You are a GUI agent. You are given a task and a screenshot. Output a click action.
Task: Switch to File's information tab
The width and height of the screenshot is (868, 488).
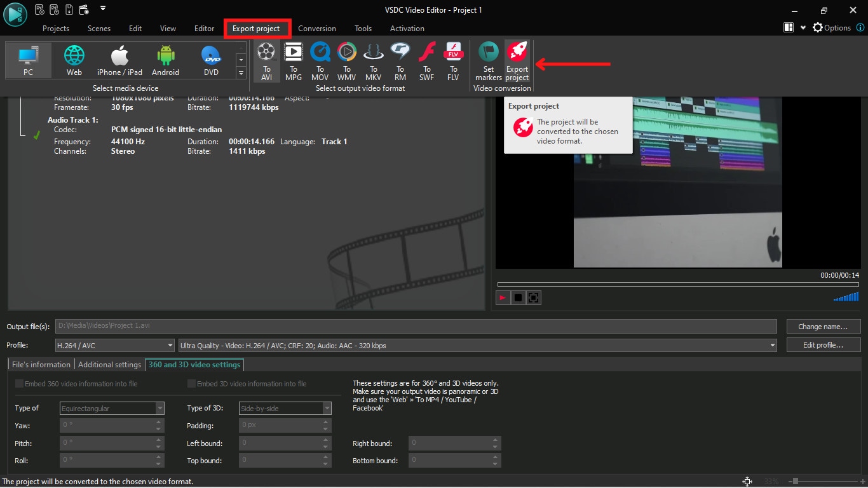coord(41,365)
